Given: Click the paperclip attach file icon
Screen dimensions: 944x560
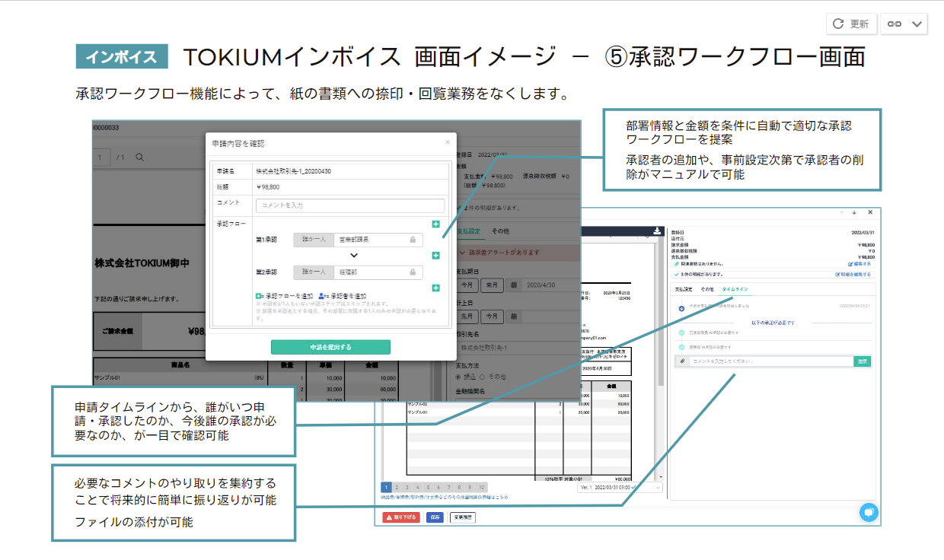Looking at the screenshot, I should click(683, 361).
